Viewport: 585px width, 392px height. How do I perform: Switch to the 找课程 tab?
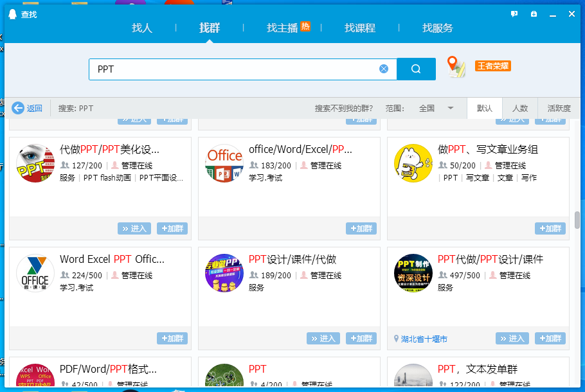click(x=360, y=28)
